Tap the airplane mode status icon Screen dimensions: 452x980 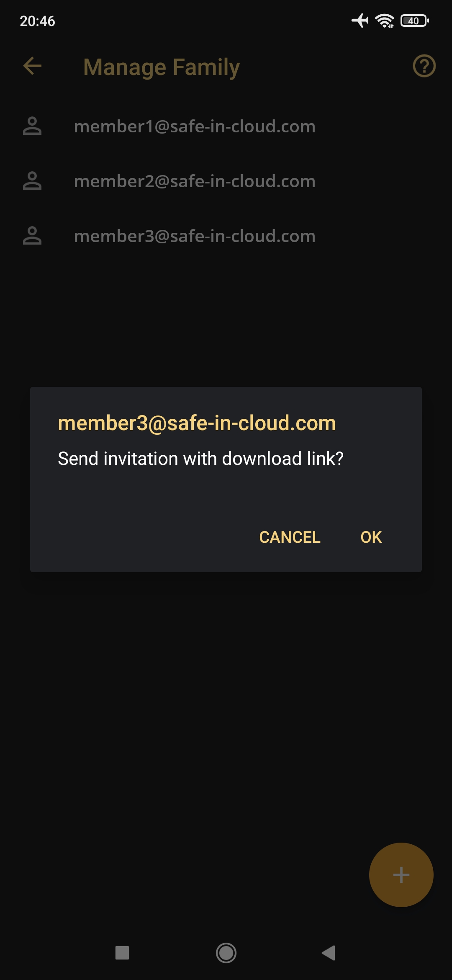click(360, 20)
